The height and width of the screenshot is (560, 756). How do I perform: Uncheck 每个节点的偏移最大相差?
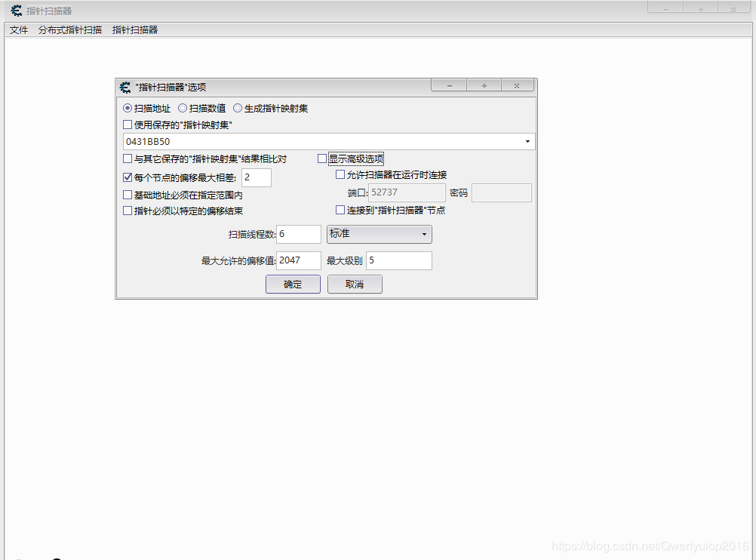(x=128, y=177)
